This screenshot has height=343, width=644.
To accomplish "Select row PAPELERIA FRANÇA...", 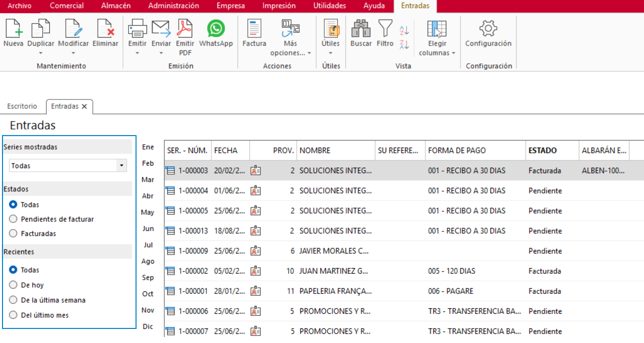I will pyautogui.click(x=404, y=291).
